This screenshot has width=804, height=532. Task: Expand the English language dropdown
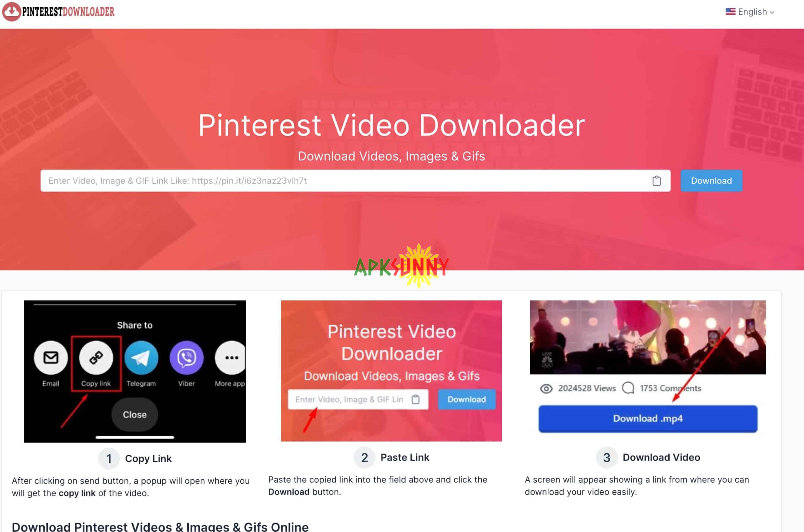[x=750, y=11]
